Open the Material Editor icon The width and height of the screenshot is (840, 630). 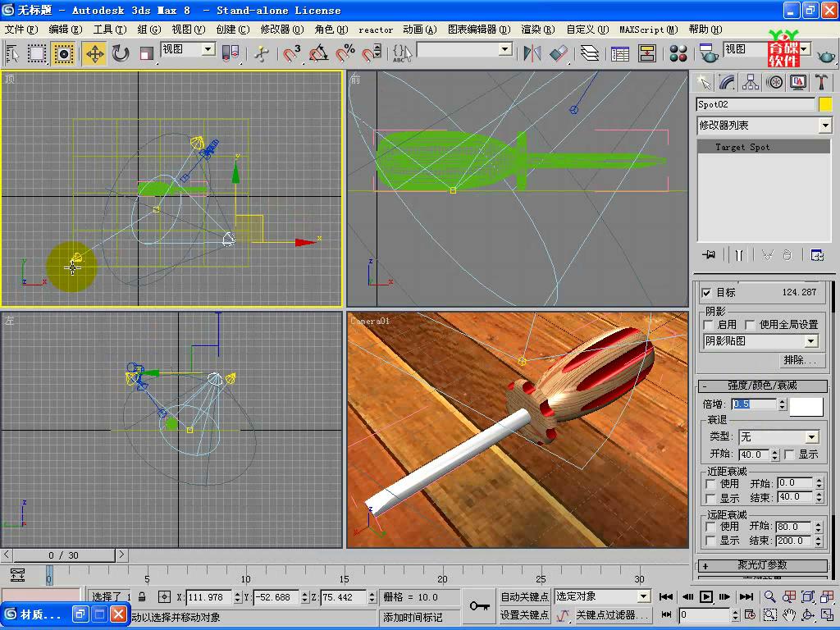tap(678, 53)
